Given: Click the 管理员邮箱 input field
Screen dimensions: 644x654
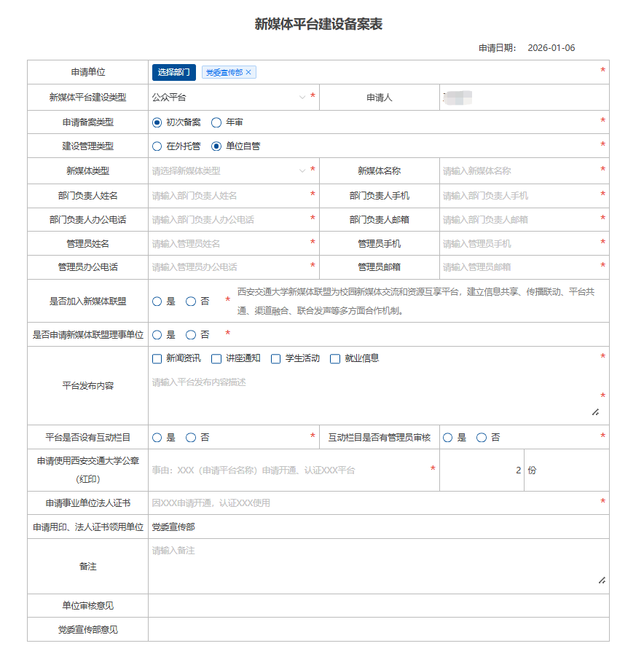Looking at the screenshot, I should click(519, 267).
